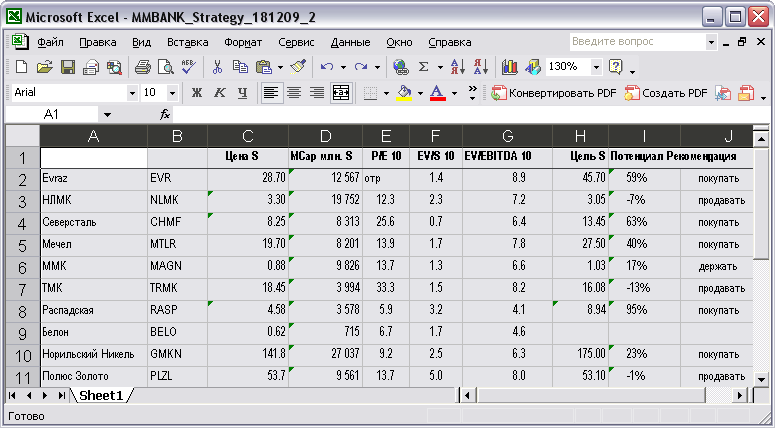Click the Merge and Center icon
The height and width of the screenshot is (428, 775).
click(341, 92)
